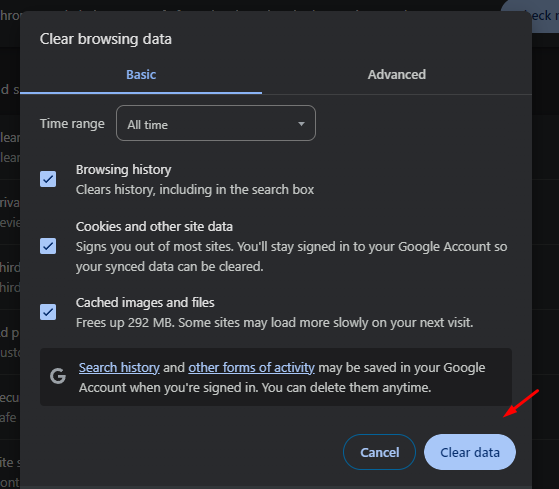The width and height of the screenshot is (559, 489).
Task: Click the Cookies and other site data heading
Action: [x=154, y=227]
